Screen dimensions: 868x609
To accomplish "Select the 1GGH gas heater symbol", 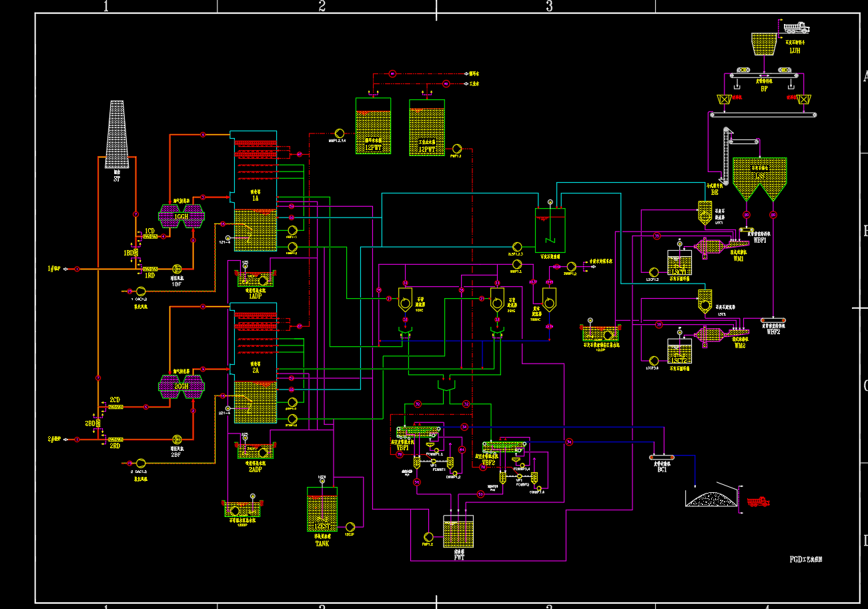I will [x=180, y=215].
